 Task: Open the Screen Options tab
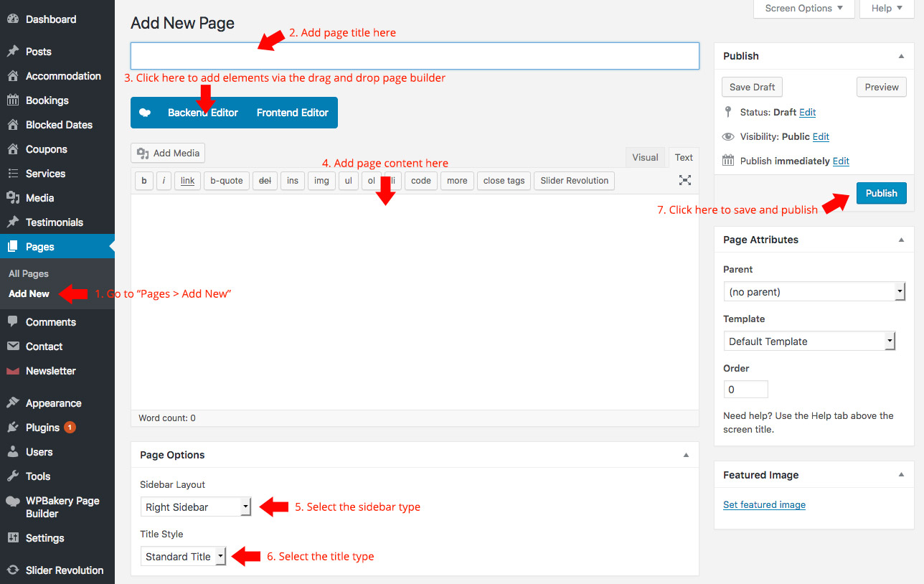coord(803,9)
